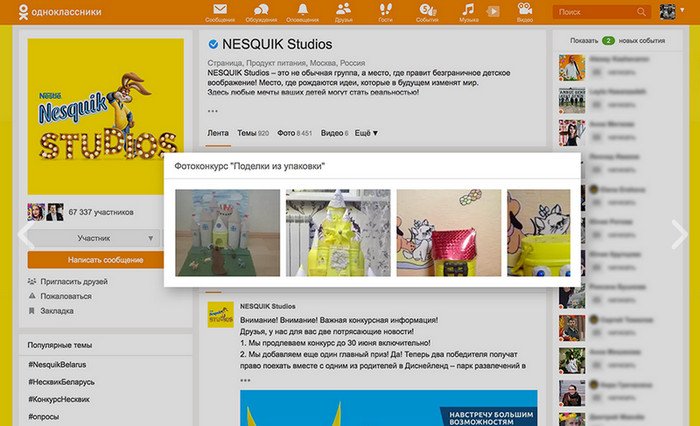
Task: Open the #НесквикБеларусь topic
Action: tap(61, 382)
